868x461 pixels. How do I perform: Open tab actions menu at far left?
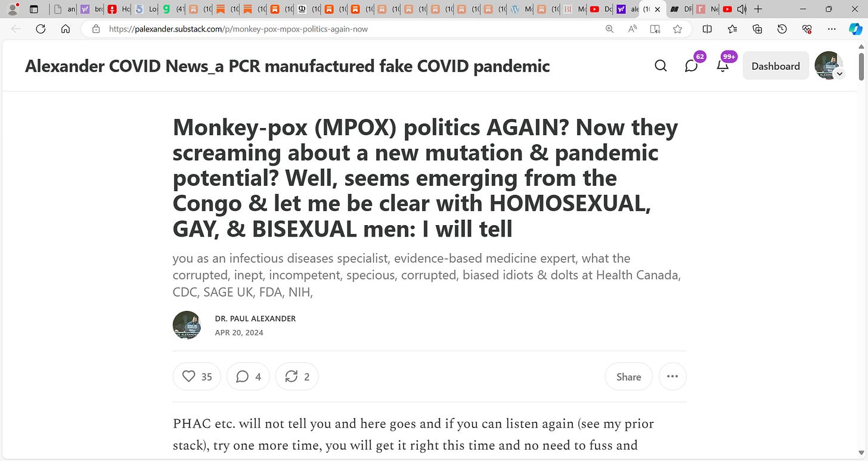(x=33, y=9)
